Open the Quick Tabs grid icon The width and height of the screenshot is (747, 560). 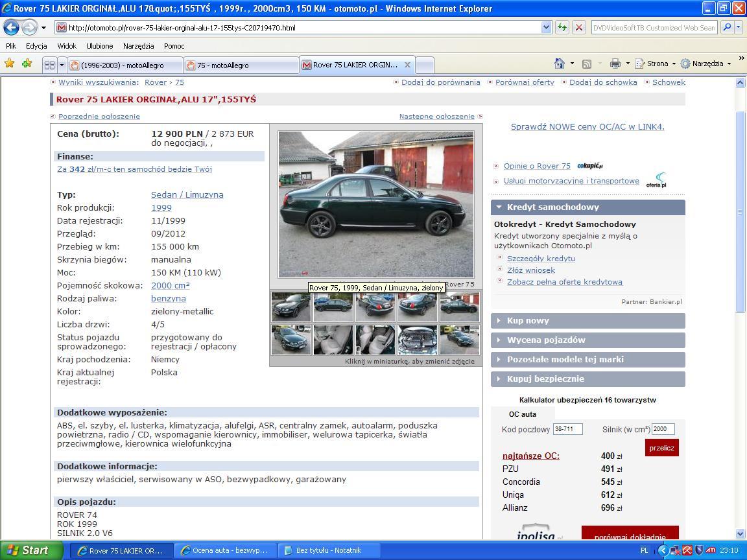(49, 65)
